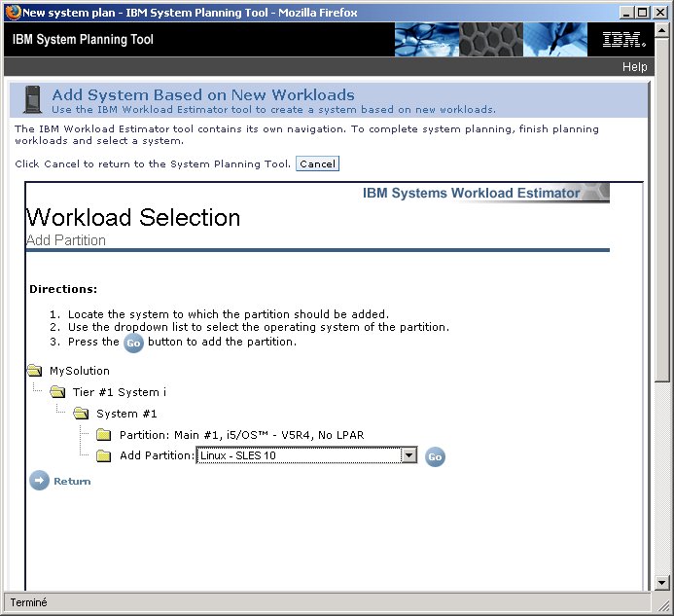Click the inline Go icon in step 3 directions

coord(133,343)
